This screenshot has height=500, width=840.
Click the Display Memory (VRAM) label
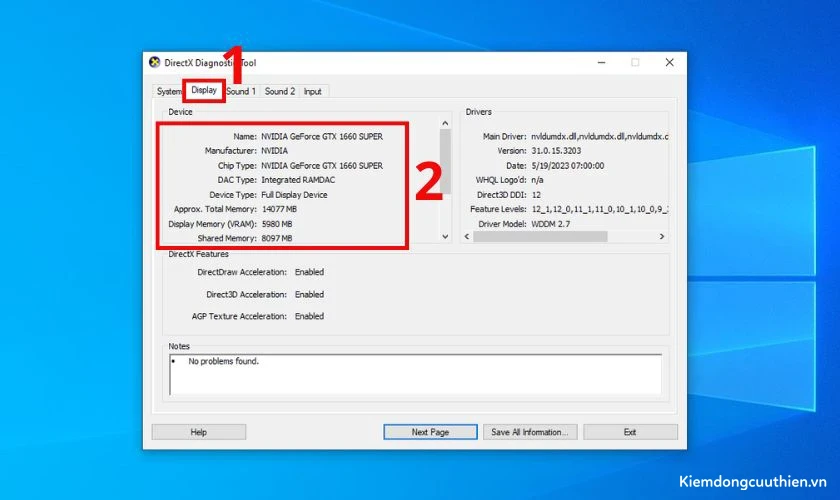click(x=212, y=224)
